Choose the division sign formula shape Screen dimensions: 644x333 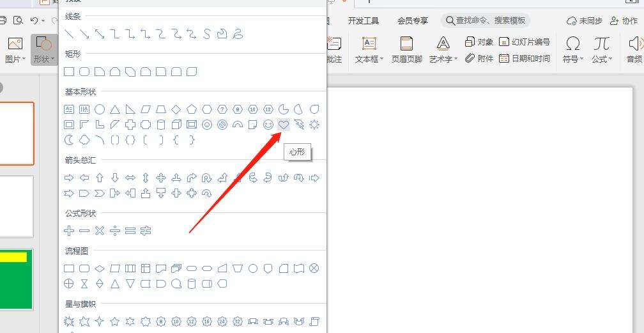[115, 231]
